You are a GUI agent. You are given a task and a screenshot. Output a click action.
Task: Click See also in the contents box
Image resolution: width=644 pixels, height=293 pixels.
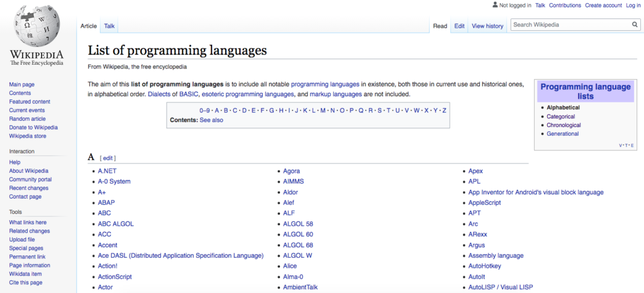pos(211,120)
